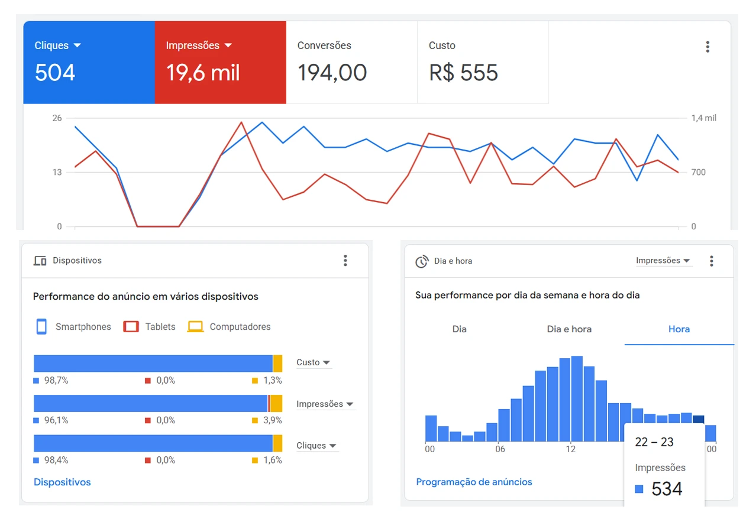Switch to the Dia tab

[460, 329]
